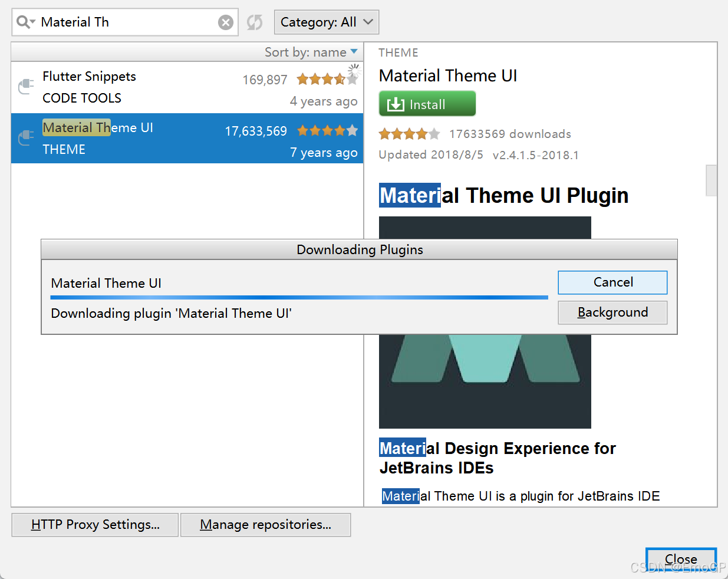Click 'Material Design Experience for JetBrains IDEs' heading
This screenshot has width=728, height=579.
click(498, 458)
